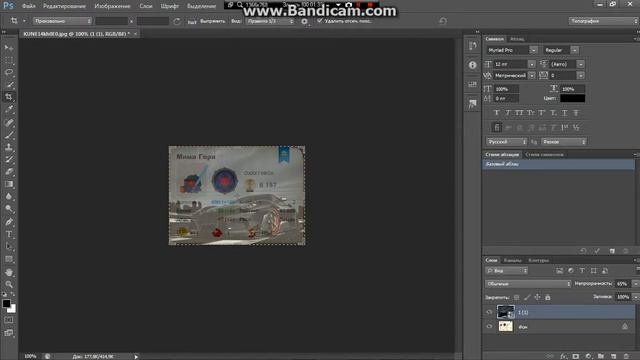This screenshot has height=360, width=640.
Task: Toggle Faux Bold in the Character panel
Action: pos(497,113)
